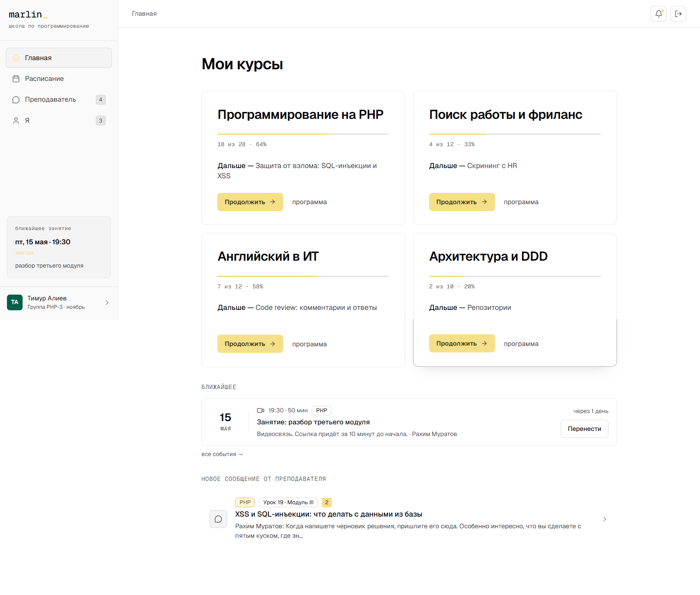This screenshot has width=700, height=595.
Task: Open the notifications bell
Action: coord(658,14)
